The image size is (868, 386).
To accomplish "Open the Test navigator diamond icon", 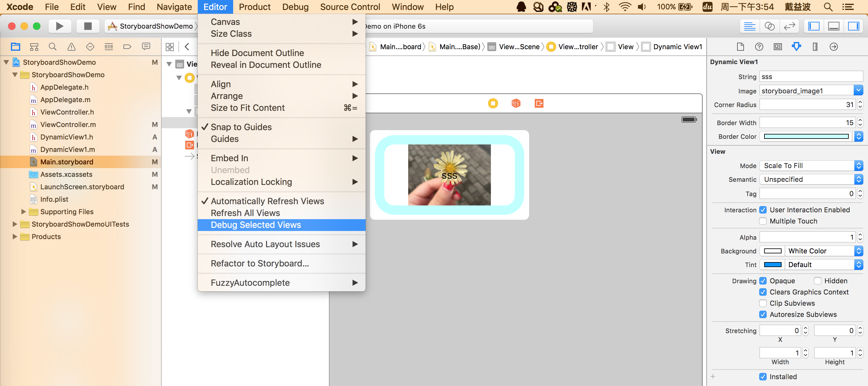I will (x=90, y=47).
